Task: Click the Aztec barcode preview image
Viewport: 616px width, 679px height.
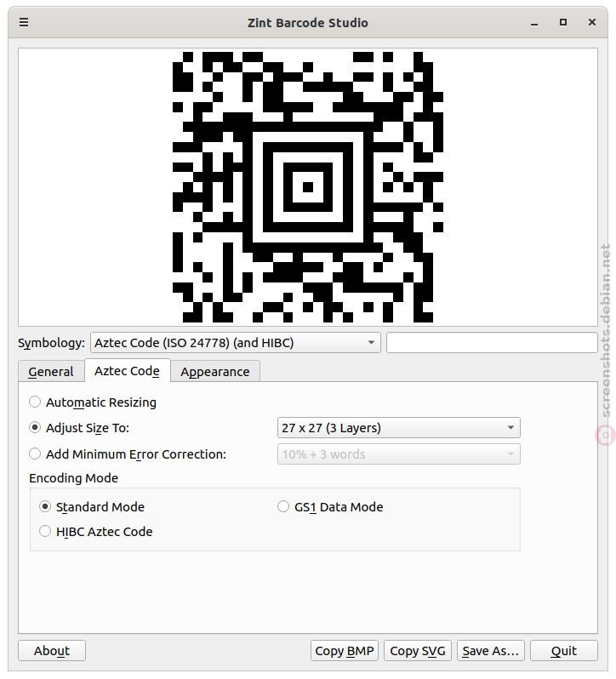Action: coord(308,187)
